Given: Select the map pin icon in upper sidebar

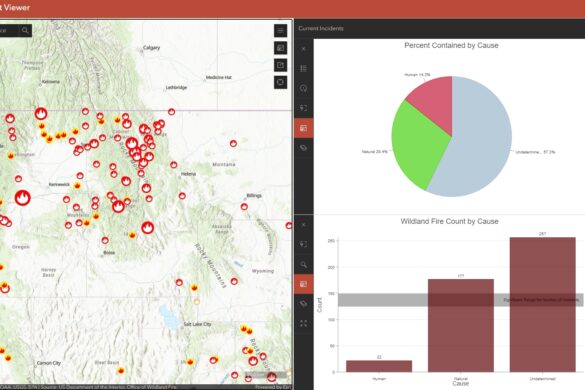Looking at the screenshot, I should (303, 88).
